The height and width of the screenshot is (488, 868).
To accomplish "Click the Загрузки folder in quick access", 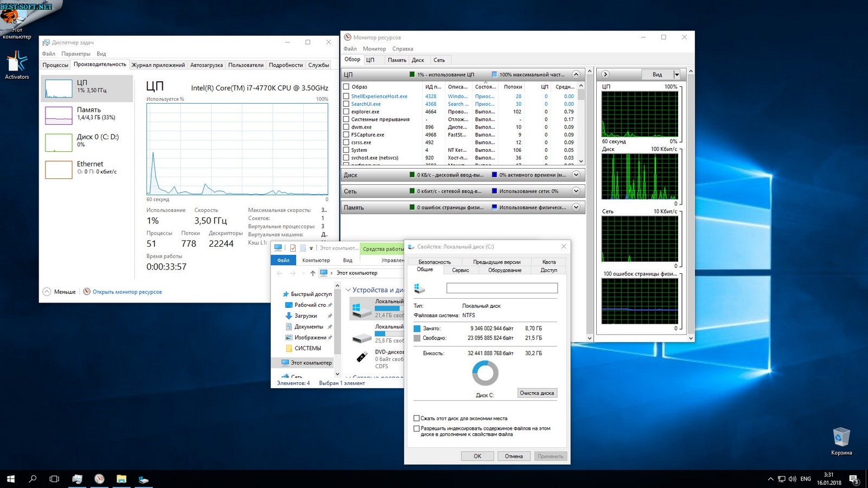I will [305, 316].
